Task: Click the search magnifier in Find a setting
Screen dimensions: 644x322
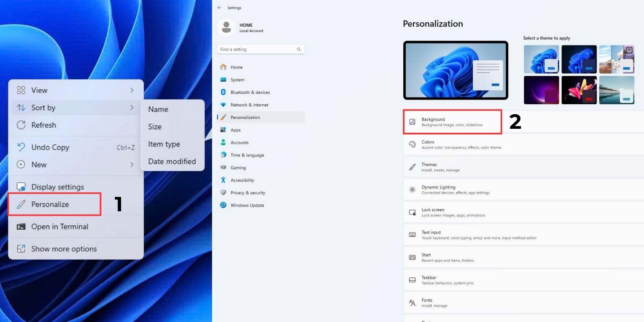Action: [299, 49]
